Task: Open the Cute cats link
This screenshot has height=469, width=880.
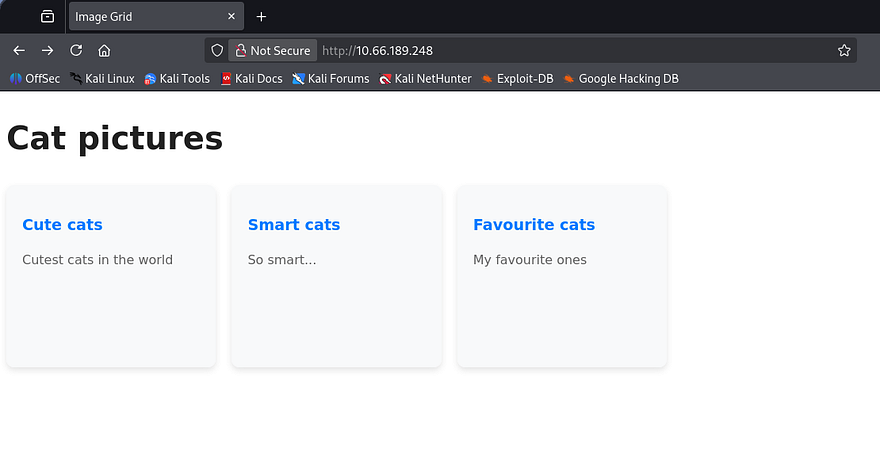Action: tap(62, 225)
